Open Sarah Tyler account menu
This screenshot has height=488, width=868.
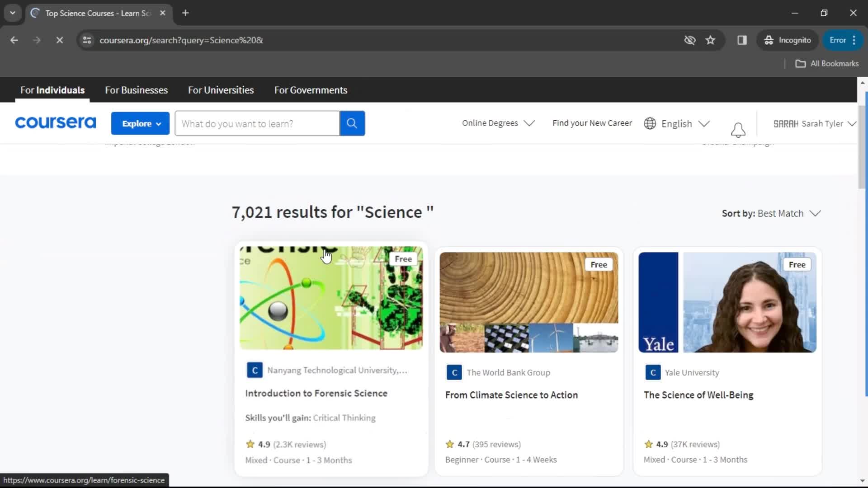click(x=814, y=123)
